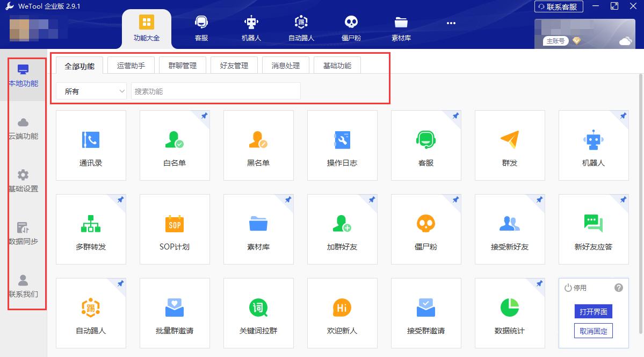Launch the 群发 mass messaging feature
This screenshot has width=644, height=357.
click(x=510, y=145)
